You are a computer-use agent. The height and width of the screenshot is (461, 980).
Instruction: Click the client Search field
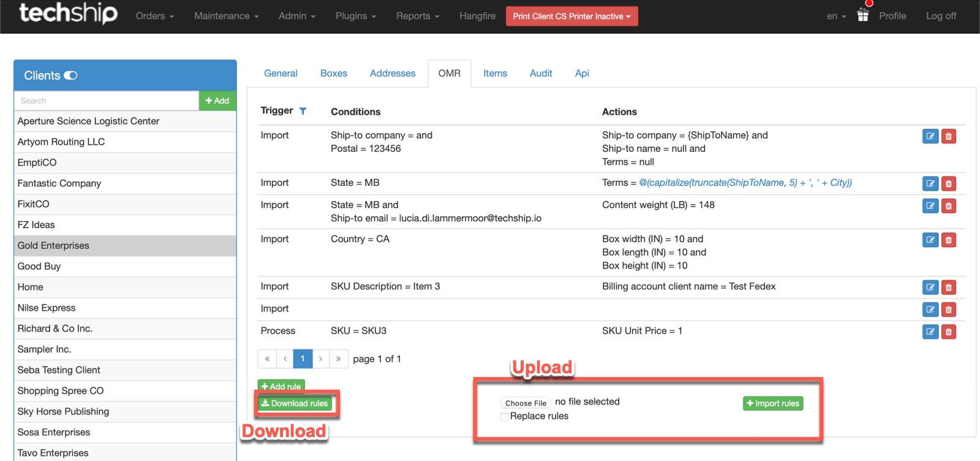tap(107, 101)
